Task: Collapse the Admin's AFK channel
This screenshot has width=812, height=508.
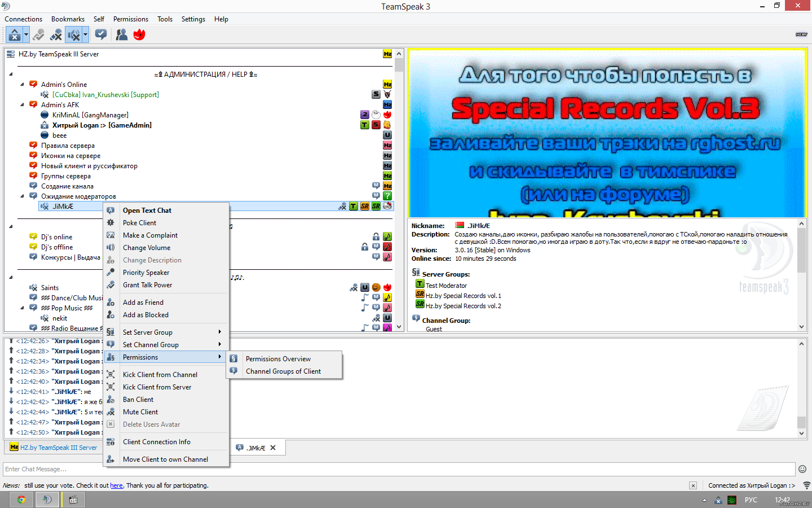Action: pyautogui.click(x=22, y=105)
